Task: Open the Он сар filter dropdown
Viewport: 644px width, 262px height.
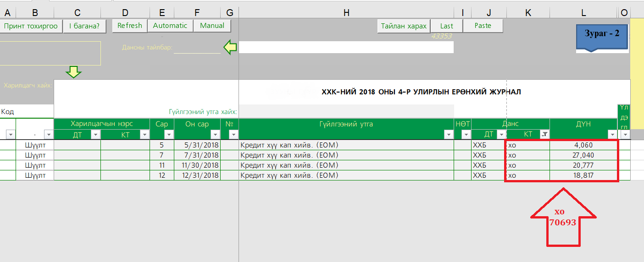Action: pos(215,134)
